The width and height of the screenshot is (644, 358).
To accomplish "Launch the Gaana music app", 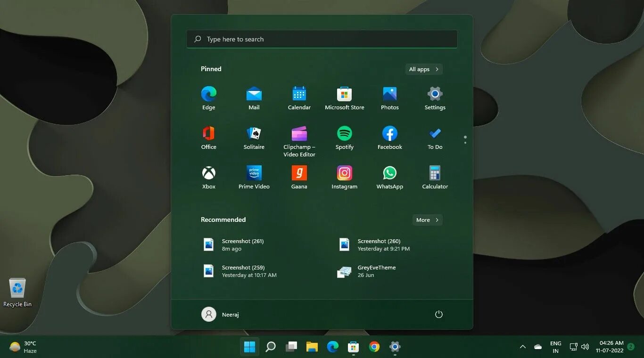I will (299, 177).
